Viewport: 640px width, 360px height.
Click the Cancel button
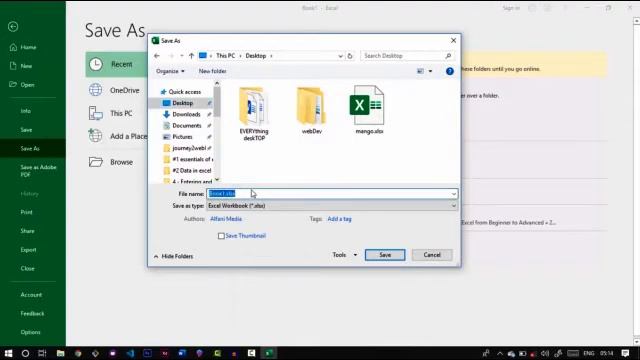point(432,255)
